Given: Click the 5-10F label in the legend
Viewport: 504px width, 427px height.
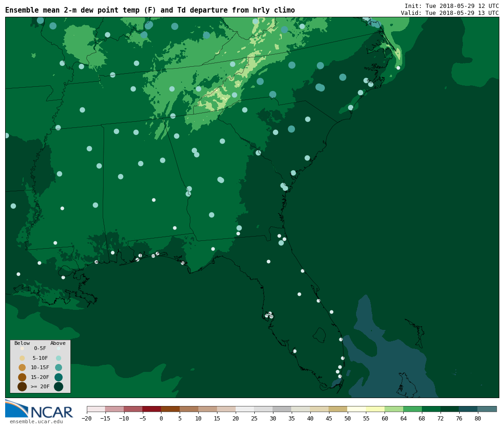Looking at the screenshot, I should coord(40,358).
